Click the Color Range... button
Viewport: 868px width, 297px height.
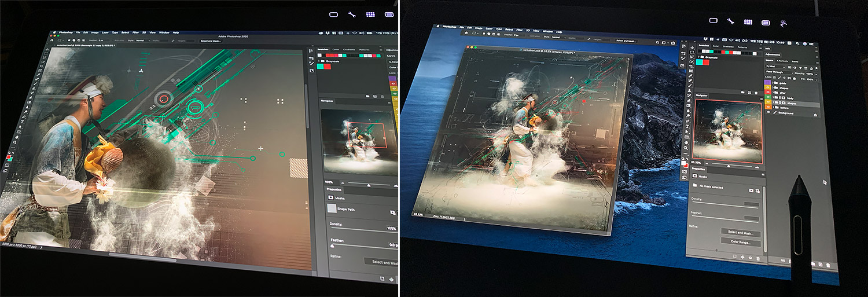741,241
